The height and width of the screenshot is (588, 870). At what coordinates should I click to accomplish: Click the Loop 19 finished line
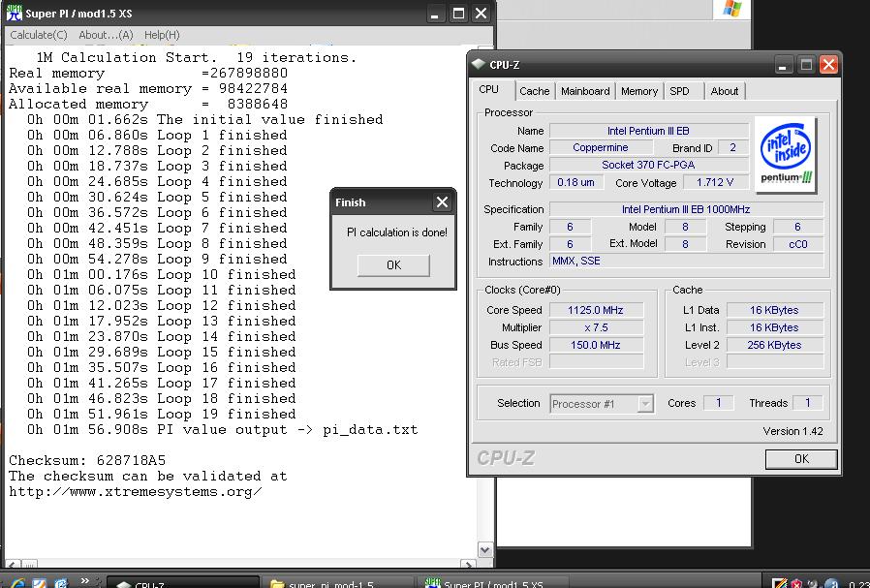click(162, 414)
